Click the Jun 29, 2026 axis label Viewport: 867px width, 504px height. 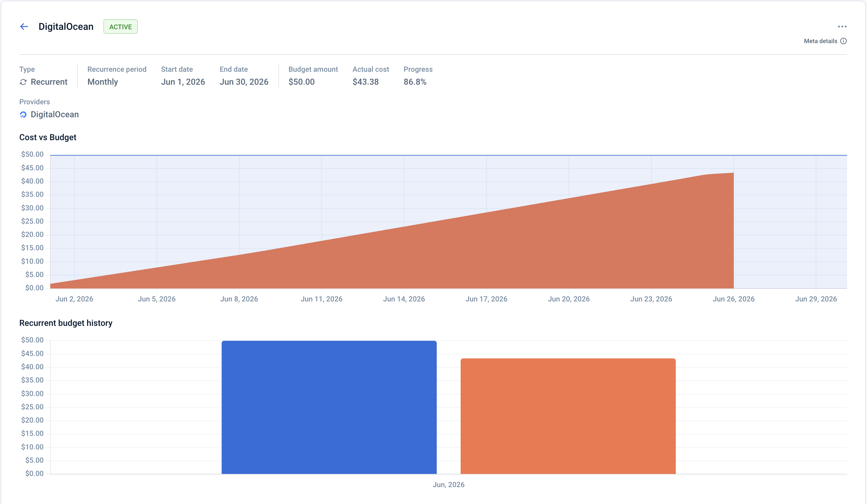coord(816,299)
